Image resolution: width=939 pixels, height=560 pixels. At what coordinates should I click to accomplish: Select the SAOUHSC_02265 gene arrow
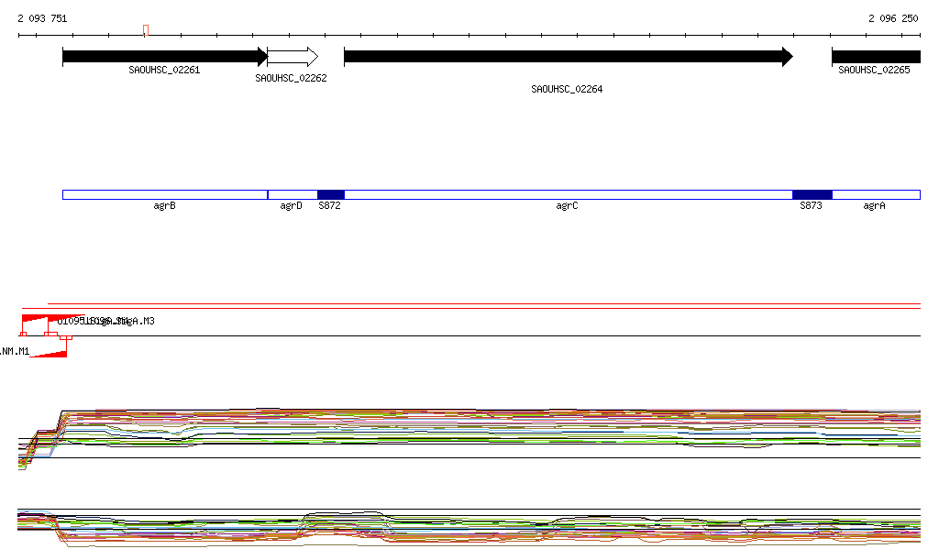tap(875, 57)
